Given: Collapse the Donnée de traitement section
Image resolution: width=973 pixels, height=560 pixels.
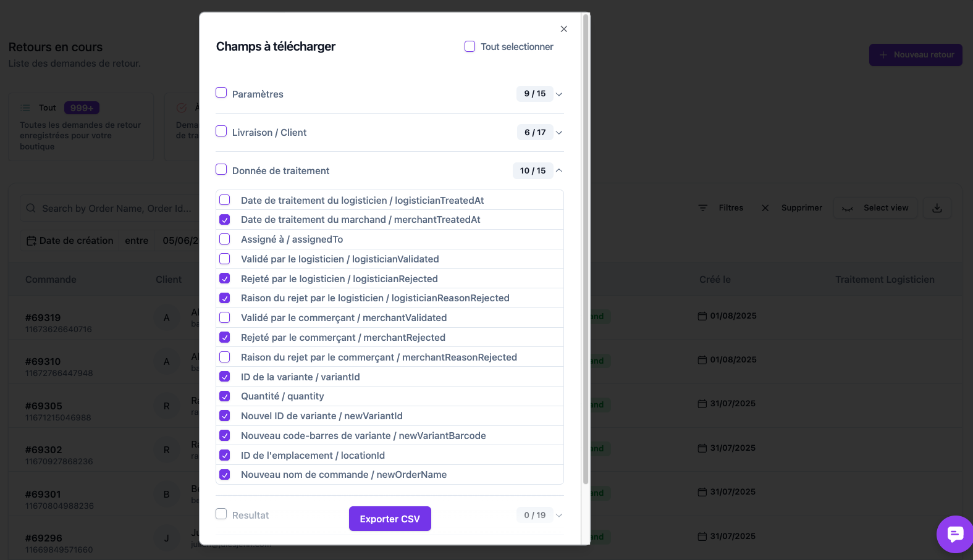Looking at the screenshot, I should tap(559, 170).
